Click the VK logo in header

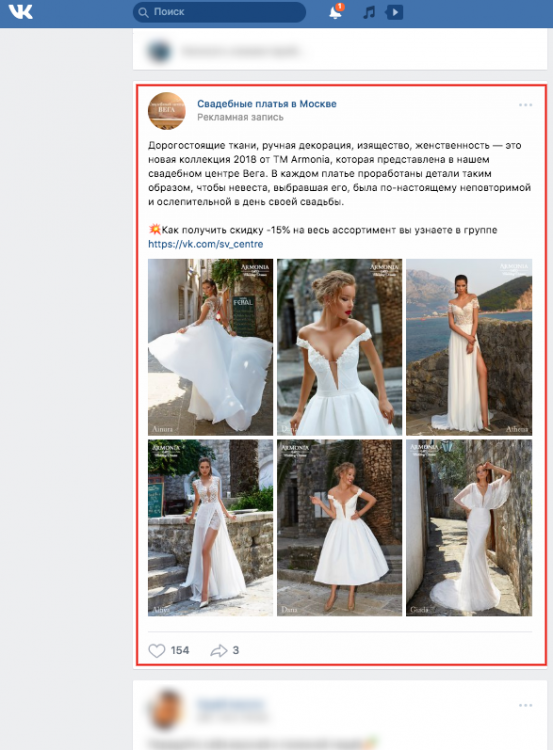[21, 12]
